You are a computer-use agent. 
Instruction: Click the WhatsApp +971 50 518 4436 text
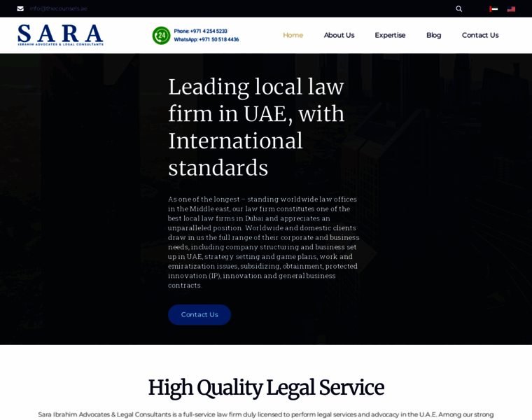point(206,39)
